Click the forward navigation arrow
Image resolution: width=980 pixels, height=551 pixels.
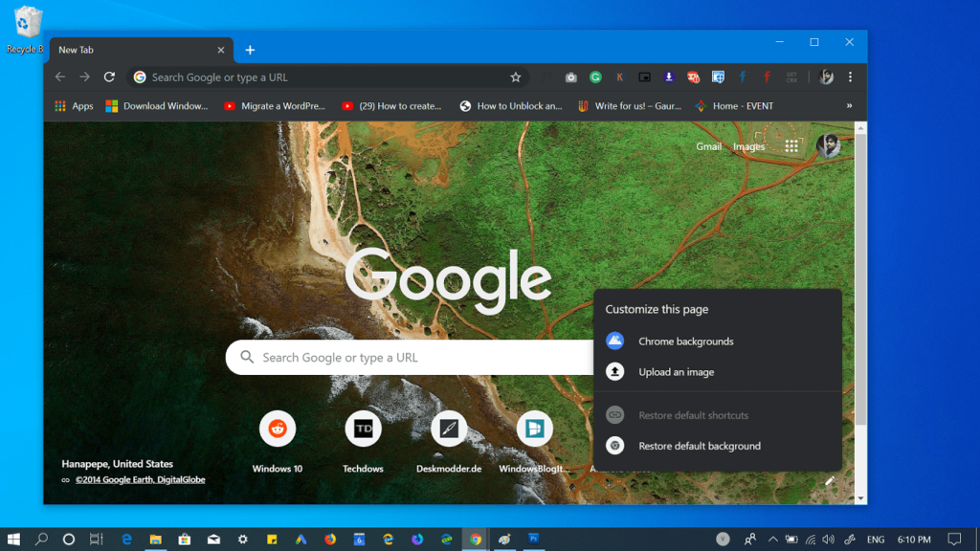point(84,77)
